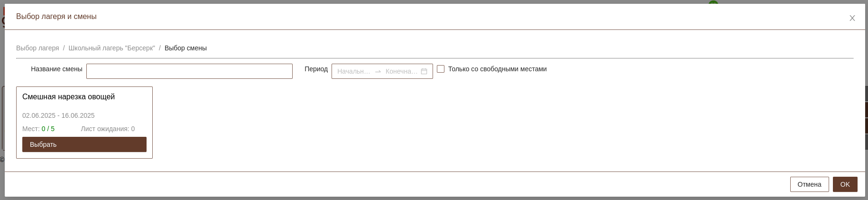868x200 pixels.
Task: Click shift dates 02.06.2025 - 16.06.2025
Action: pos(58,115)
